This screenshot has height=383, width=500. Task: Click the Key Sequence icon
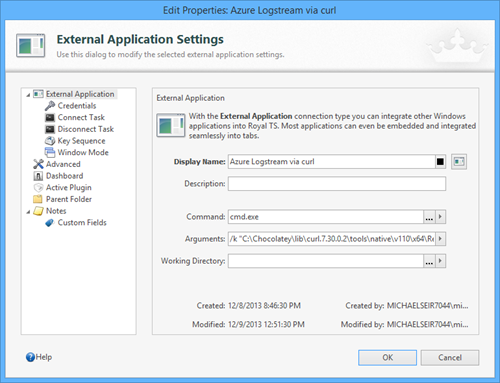point(50,141)
